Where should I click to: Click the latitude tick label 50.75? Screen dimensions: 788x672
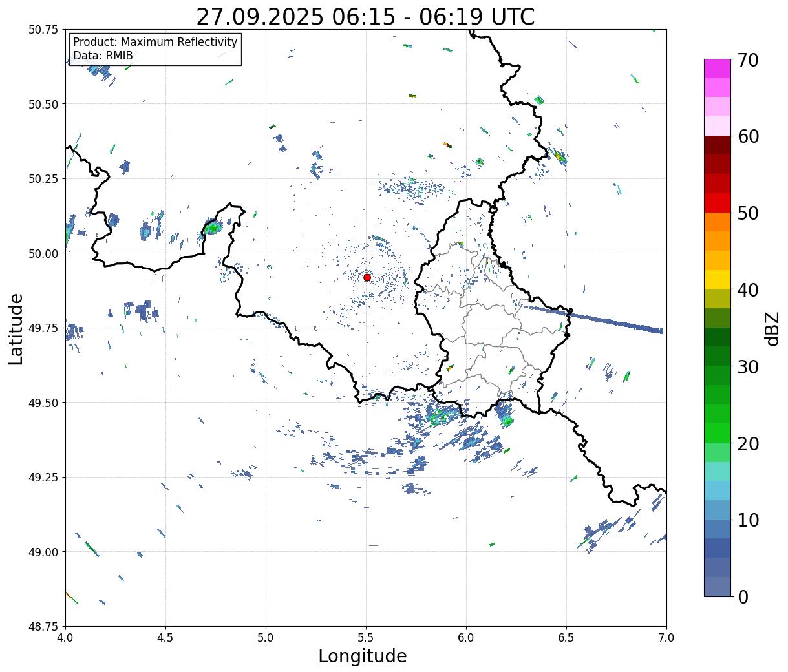[43, 30]
